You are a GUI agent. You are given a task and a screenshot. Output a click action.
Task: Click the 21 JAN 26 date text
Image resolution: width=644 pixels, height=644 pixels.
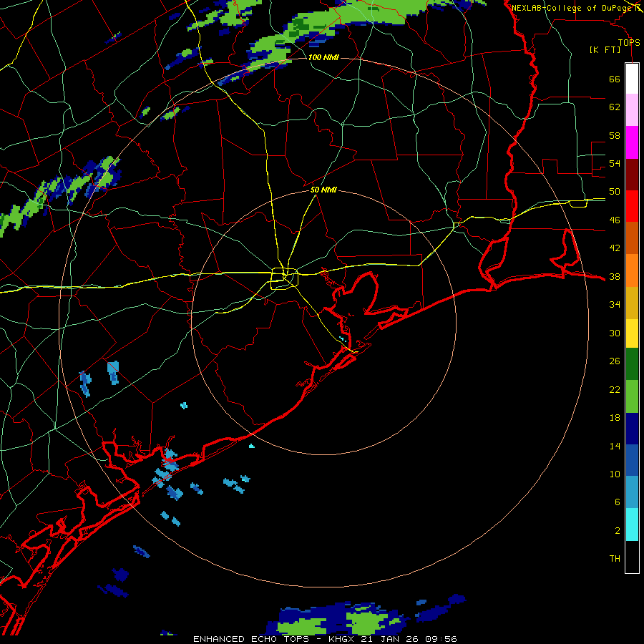click(x=389, y=639)
